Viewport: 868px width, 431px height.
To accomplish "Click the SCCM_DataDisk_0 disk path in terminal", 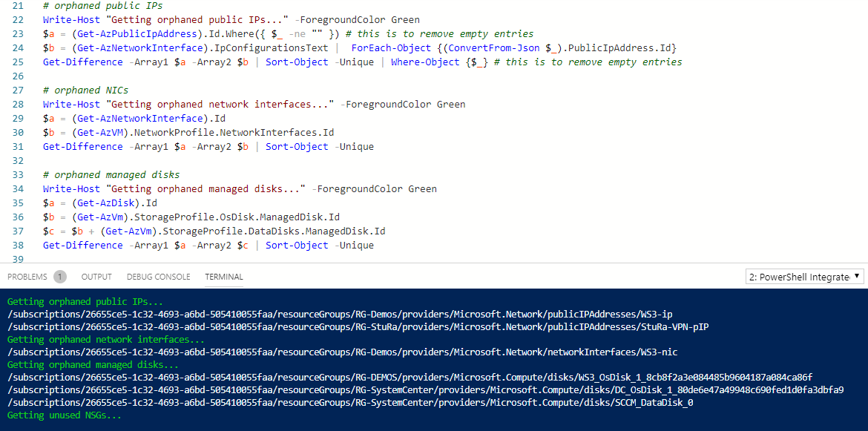I will point(349,403).
